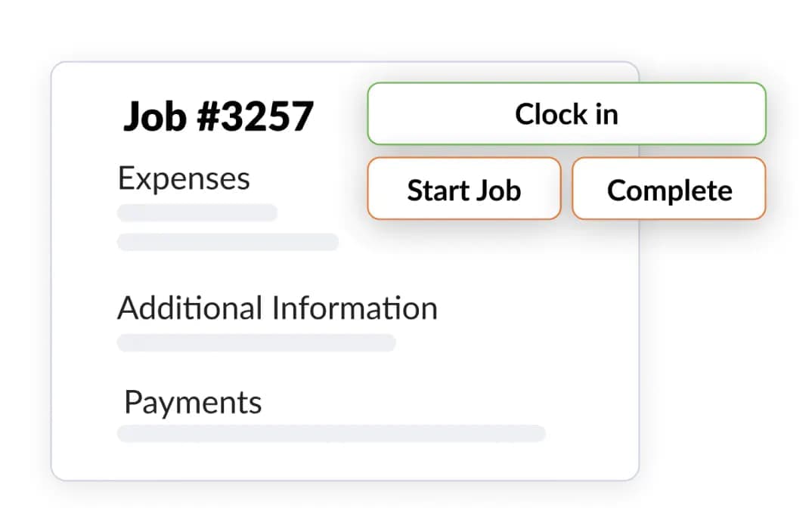The image size is (812, 529).
Task: Select the placeholder bar under Additional Information
Action: pyautogui.click(x=256, y=343)
